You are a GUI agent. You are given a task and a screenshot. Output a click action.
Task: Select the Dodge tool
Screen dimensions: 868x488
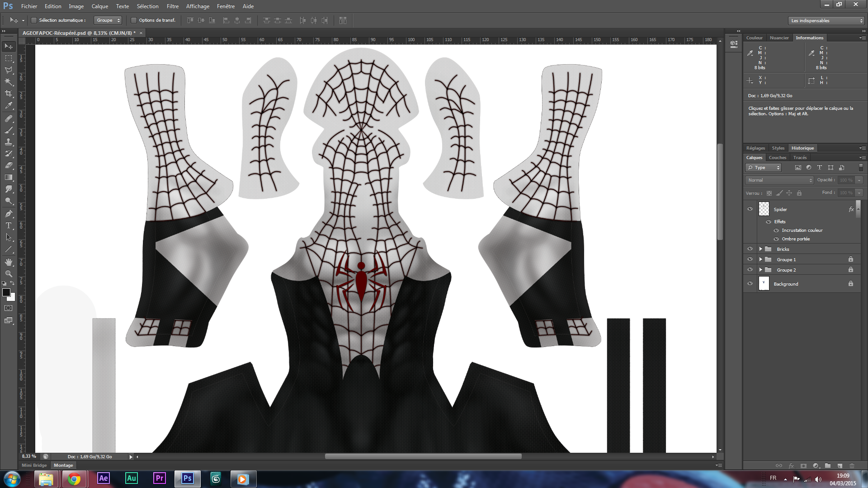pyautogui.click(x=9, y=201)
